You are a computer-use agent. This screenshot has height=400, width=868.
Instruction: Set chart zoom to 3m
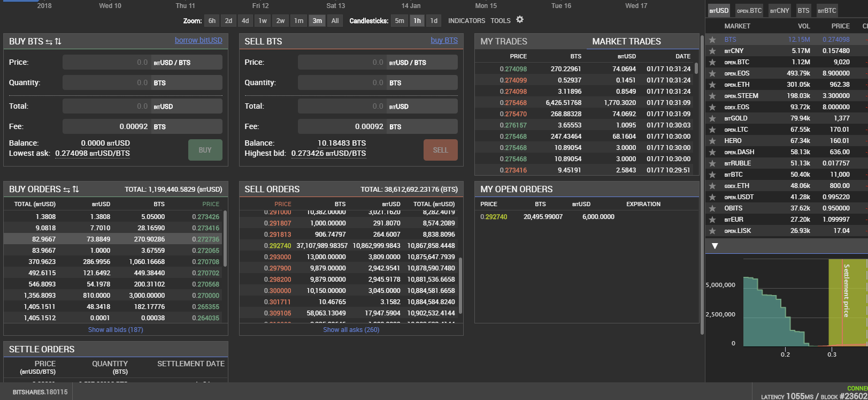pos(317,21)
